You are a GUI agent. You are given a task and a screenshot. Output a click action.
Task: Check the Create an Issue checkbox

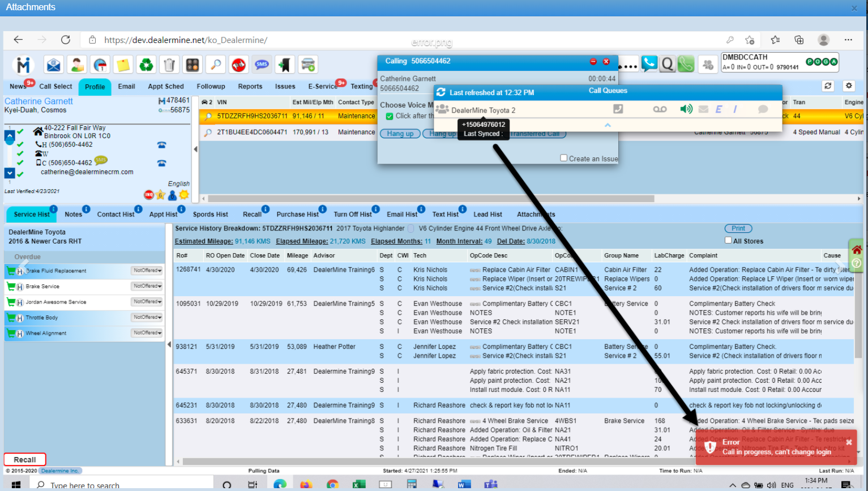pos(563,158)
